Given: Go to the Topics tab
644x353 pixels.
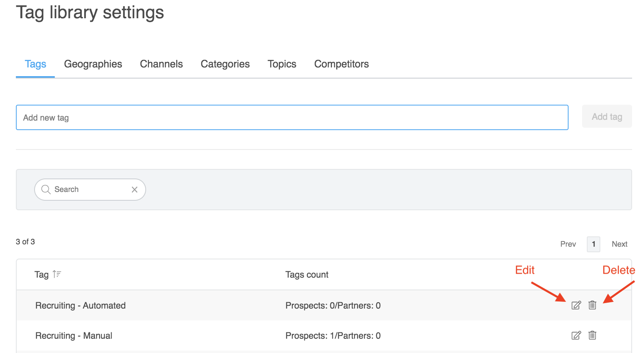Looking at the screenshot, I should (x=282, y=64).
